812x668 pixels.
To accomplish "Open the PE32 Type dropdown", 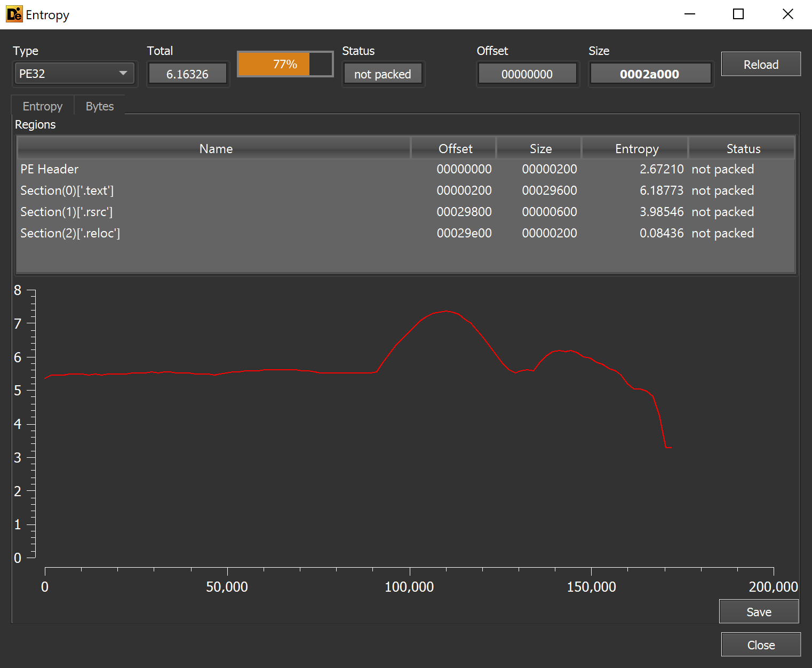I will point(75,74).
